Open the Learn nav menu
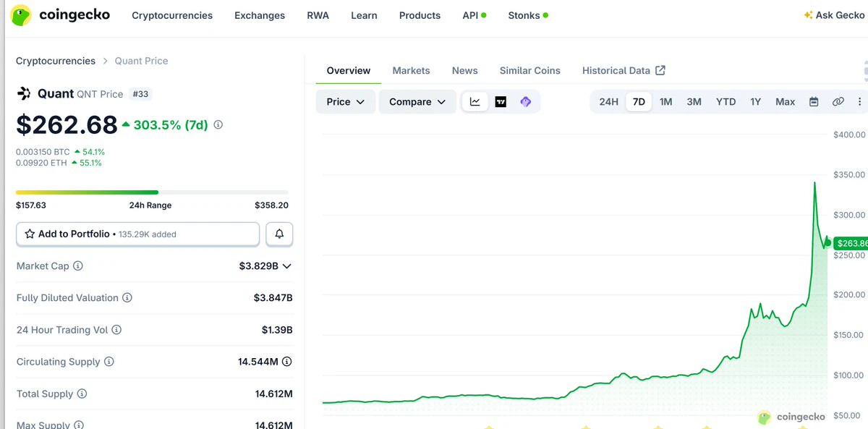868x429 pixels. 364,15
